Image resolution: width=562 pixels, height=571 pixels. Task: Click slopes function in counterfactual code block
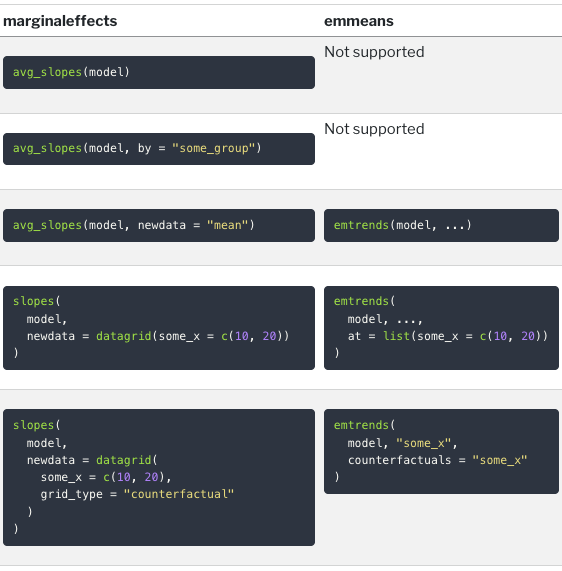point(33,425)
